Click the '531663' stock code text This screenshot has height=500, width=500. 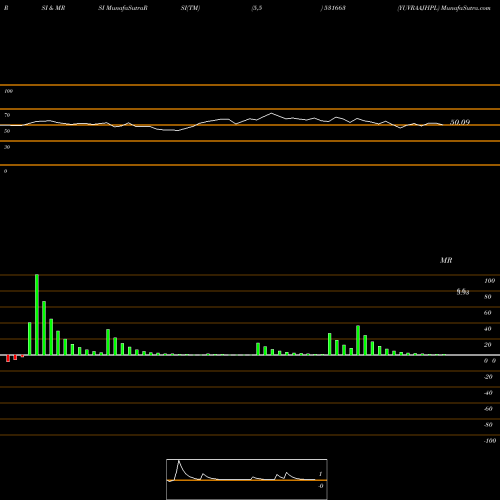coord(335,8)
